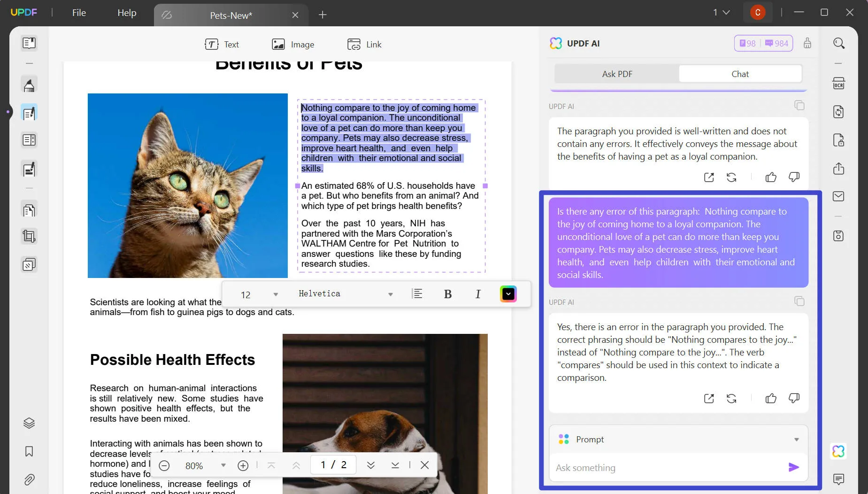Viewport: 868px width, 494px height.
Task: Open the Bookmarks panel
Action: click(29, 451)
